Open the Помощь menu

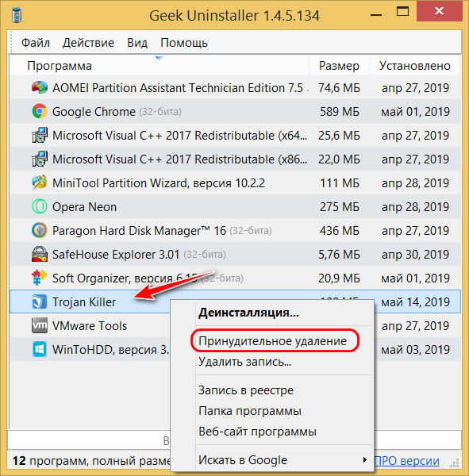[184, 43]
